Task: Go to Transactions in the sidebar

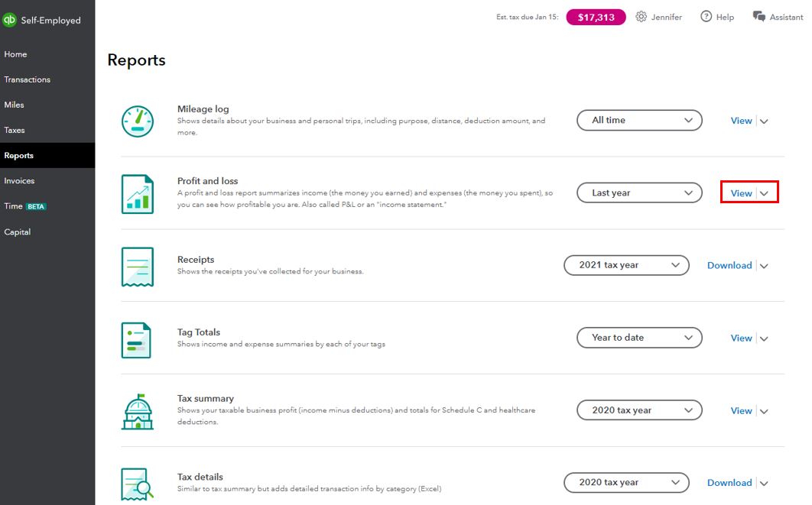Action: pos(28,79)
